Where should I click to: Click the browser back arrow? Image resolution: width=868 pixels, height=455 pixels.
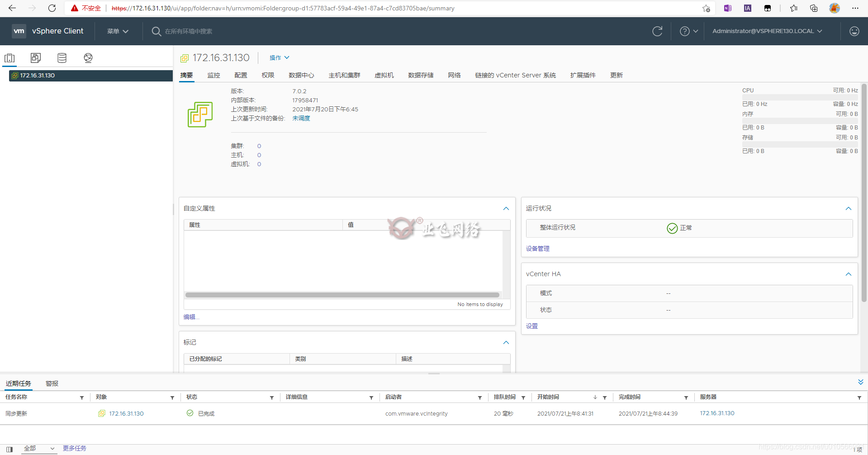tap(12, 8)
